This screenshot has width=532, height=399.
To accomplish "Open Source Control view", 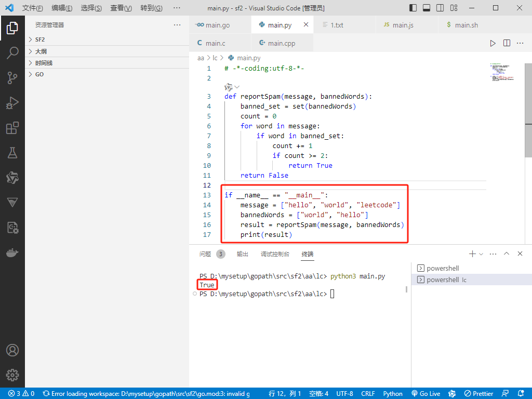I will click(x=12, y=78).
